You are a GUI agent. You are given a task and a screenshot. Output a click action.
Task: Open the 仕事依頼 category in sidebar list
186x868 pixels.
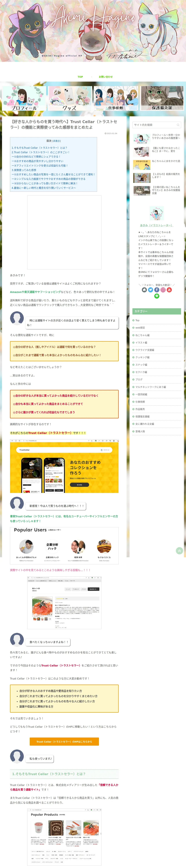157,402
